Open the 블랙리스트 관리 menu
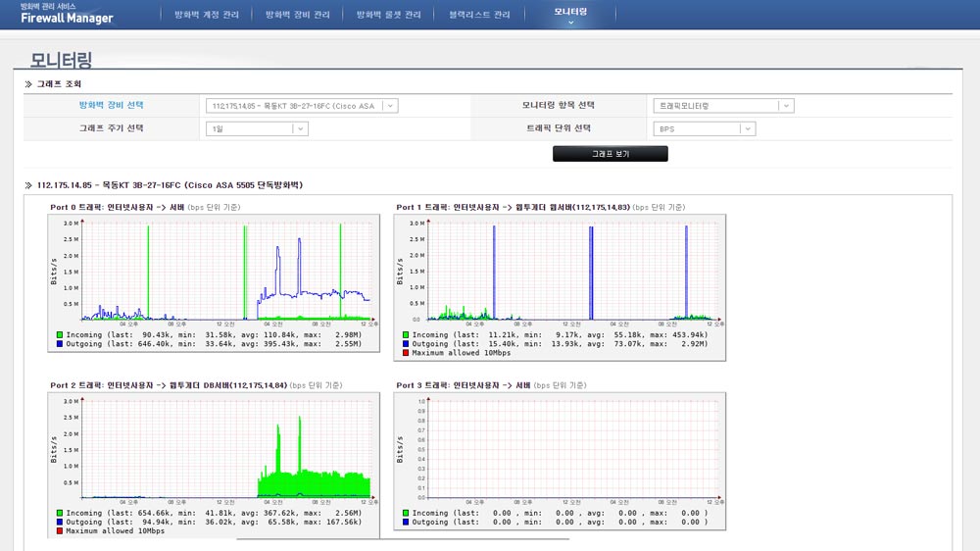980x551 pixels. (479, 15)
